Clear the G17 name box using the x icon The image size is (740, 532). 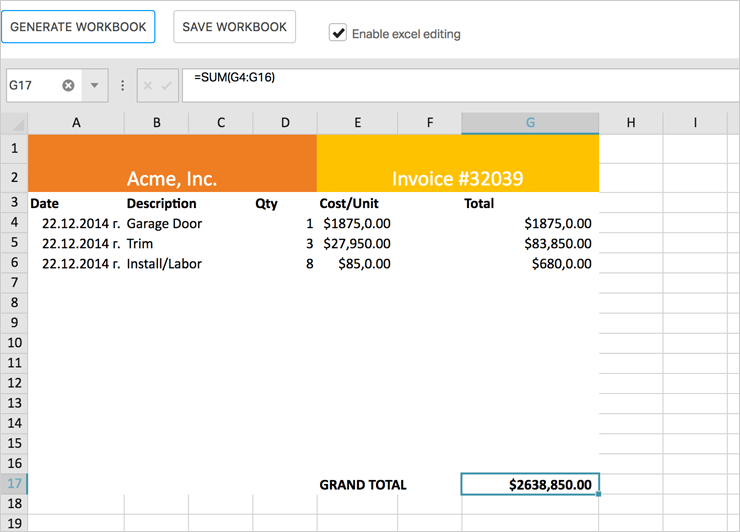click(68, 85)
